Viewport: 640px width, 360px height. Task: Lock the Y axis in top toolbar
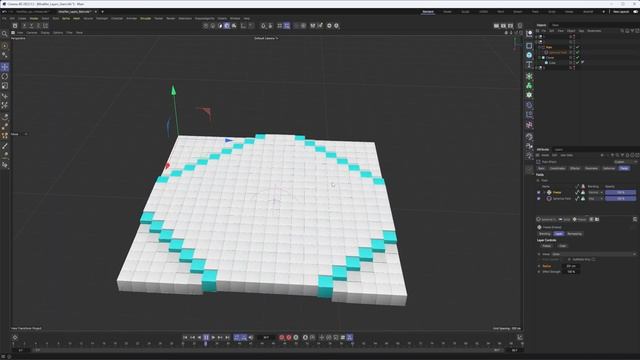(x=31, y=26)
